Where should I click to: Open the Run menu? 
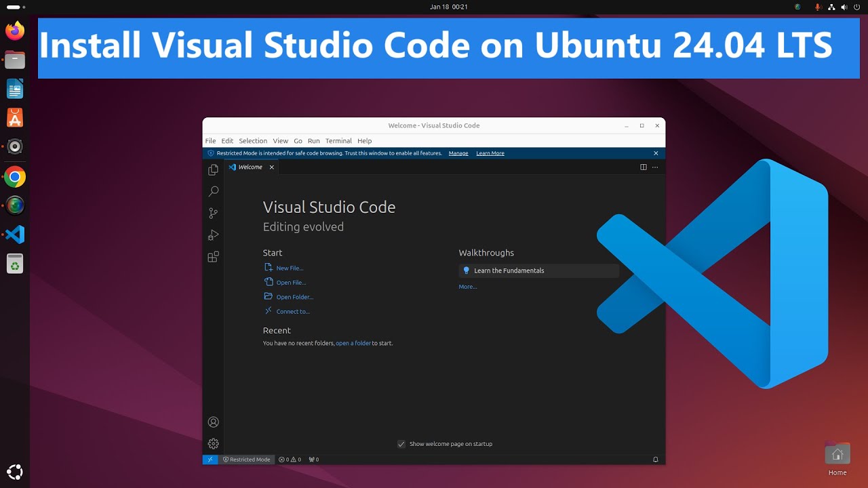click(313, 141)
